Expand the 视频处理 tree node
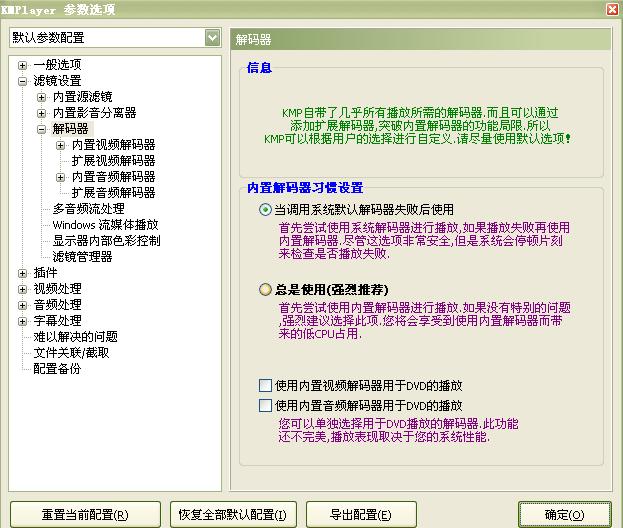 [x=23, y=289]
